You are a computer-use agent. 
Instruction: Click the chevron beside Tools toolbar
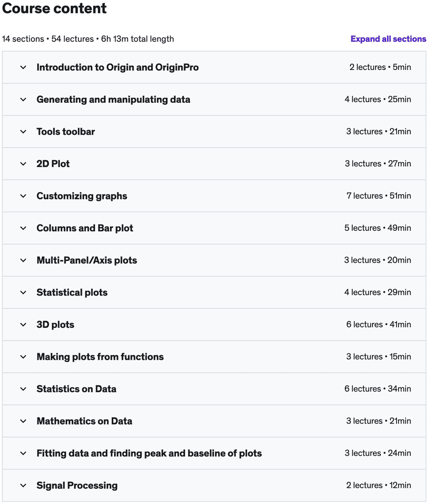[x=23, y=132]
